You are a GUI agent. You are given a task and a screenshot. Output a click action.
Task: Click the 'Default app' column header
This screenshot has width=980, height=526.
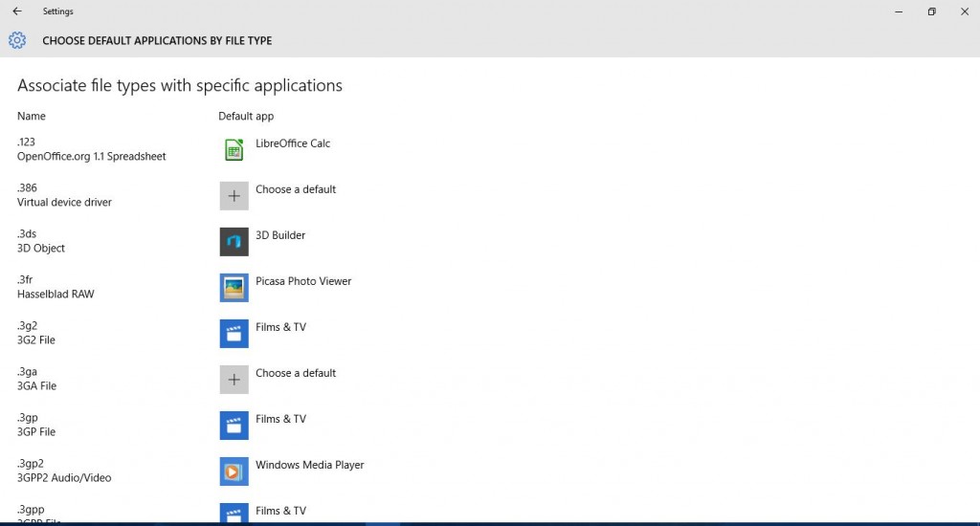[246, 116]
